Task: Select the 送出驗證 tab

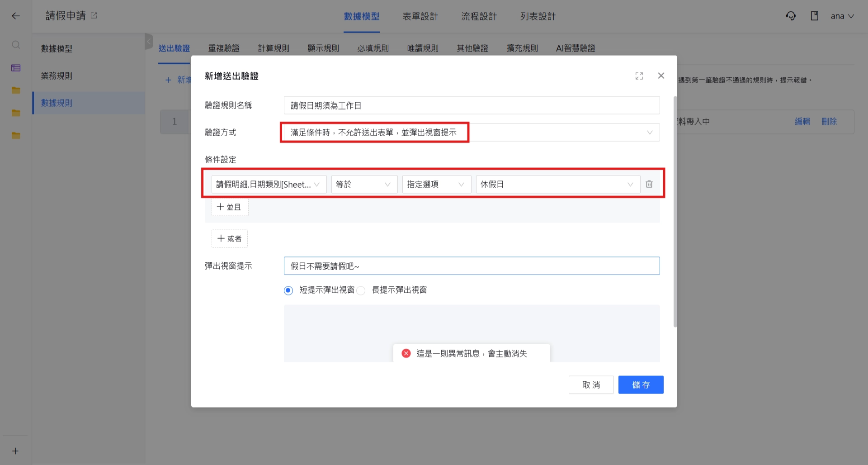Action: click(x=174, y=48)
